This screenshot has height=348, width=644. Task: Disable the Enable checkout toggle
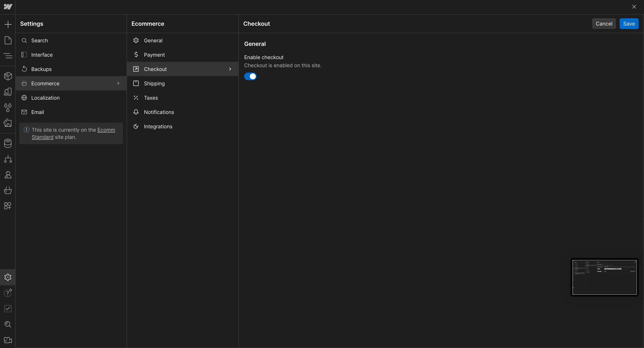(x=250, y=76)
